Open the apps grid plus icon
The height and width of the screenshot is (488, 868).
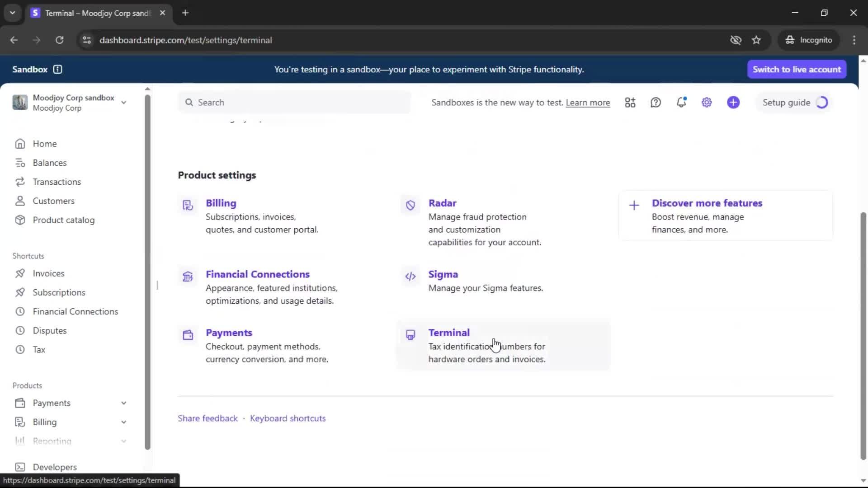pos(630,103)
